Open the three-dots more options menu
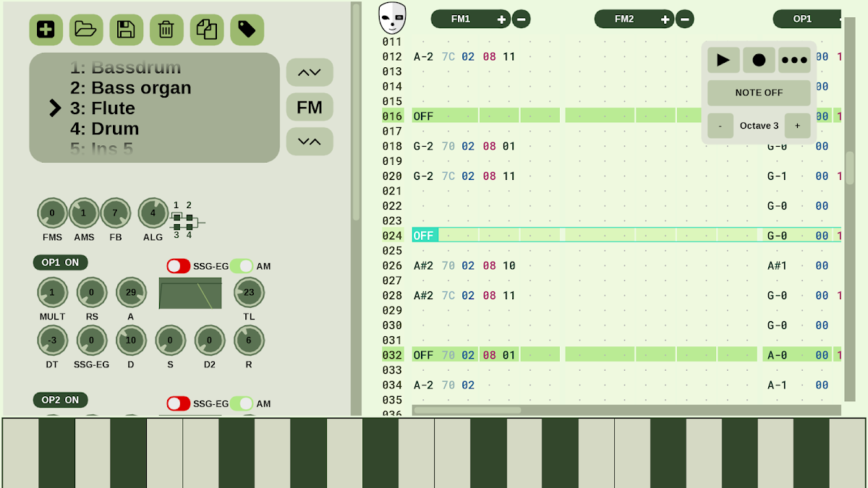868x488 pixels. (x=794, y=60)
